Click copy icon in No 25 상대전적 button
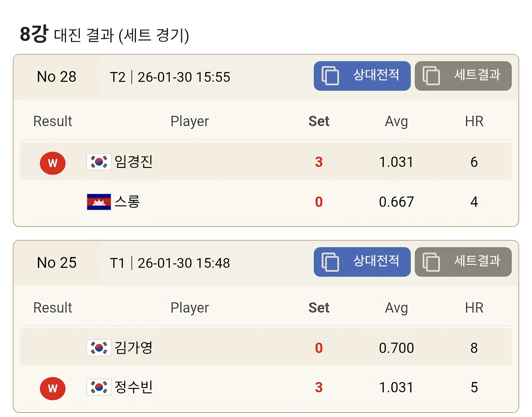Image resolution: width=532 pixels, height=417 pixels. tap(330, 262)
